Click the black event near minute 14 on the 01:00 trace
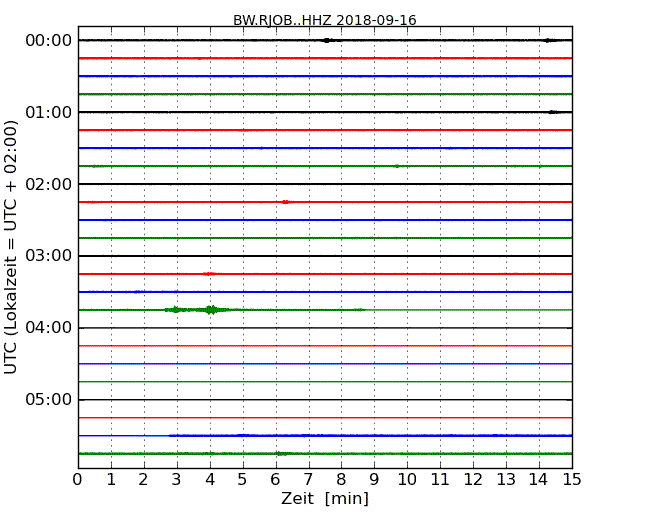 (x=553, y=112)
